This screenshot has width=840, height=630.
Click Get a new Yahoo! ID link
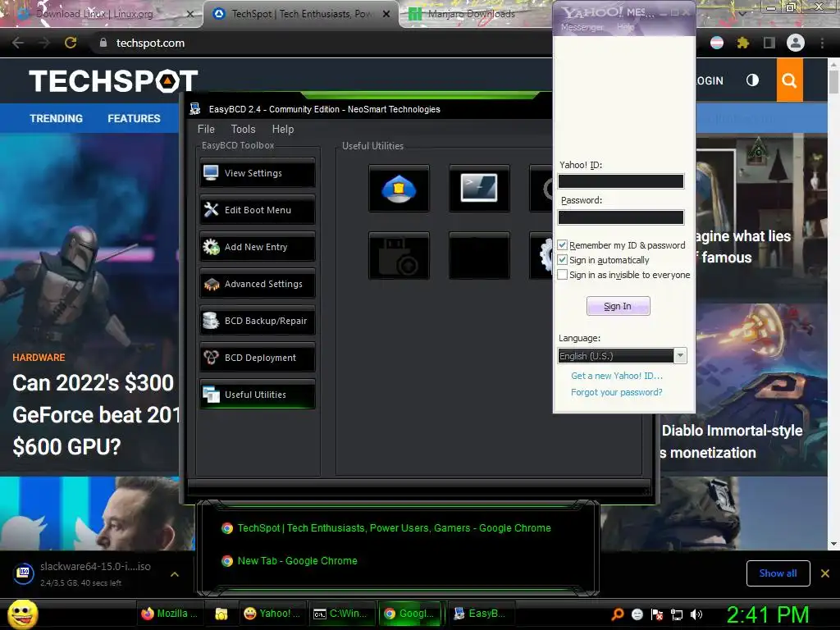(617, 376)
